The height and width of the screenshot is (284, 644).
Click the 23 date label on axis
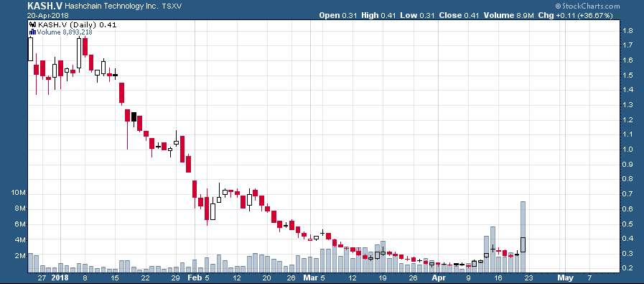coord(529,278)
